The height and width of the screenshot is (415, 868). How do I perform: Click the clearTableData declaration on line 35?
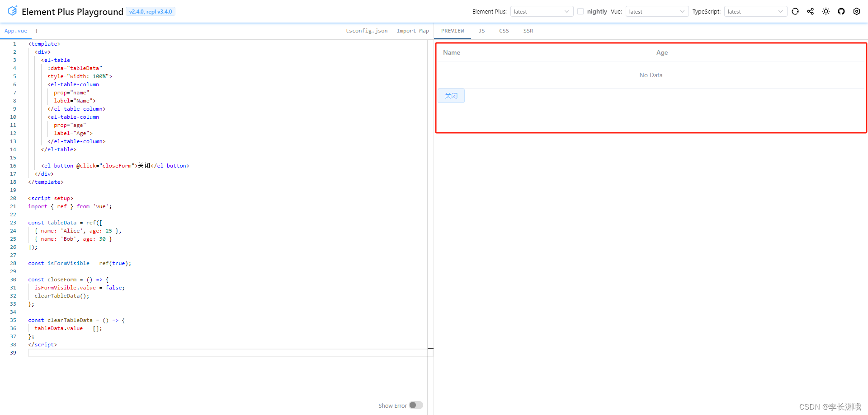click(76, 320)
